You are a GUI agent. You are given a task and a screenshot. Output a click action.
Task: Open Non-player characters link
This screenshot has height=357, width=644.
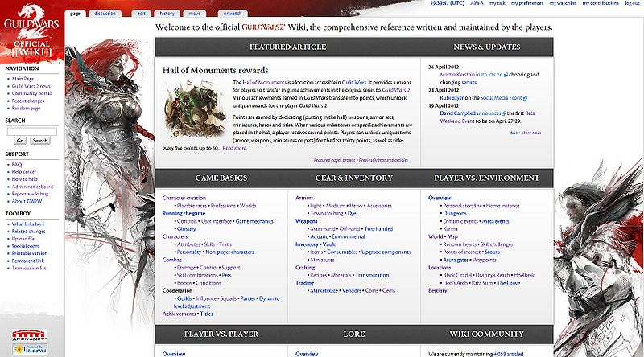point(229,252)
